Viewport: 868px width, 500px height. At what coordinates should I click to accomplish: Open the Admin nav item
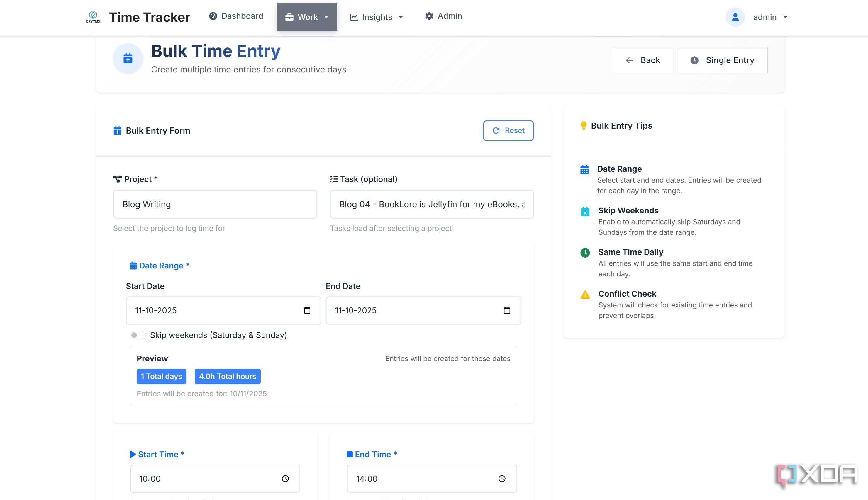(443, 16)
